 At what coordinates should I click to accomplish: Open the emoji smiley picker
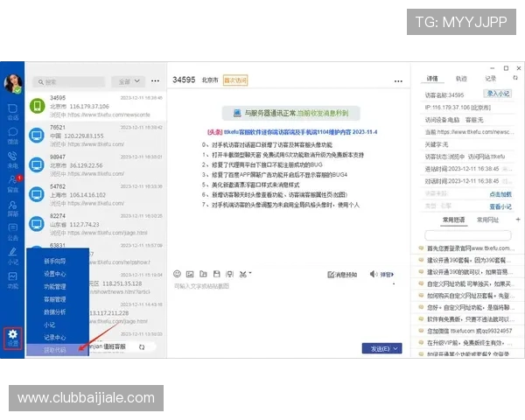tap(177, 274)
